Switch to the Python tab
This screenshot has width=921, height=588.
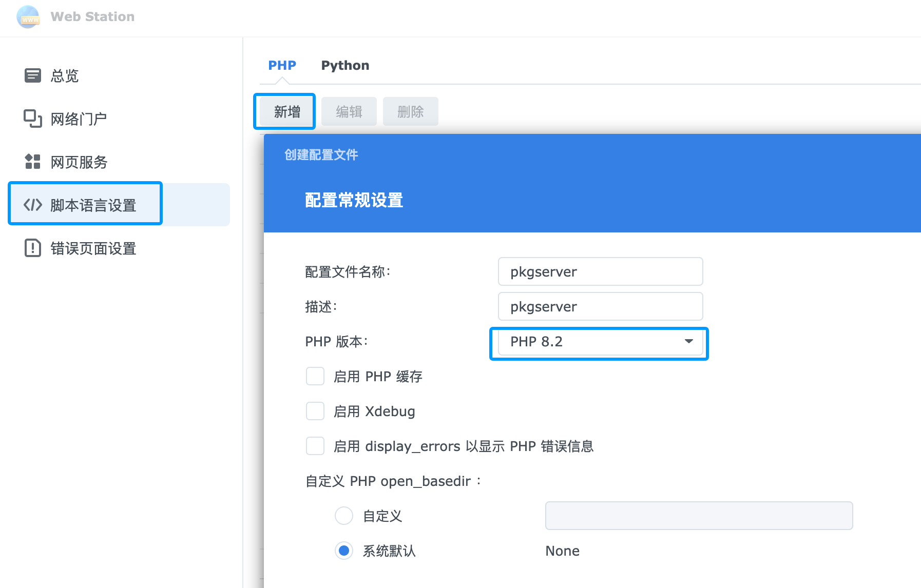click(345, 65)
